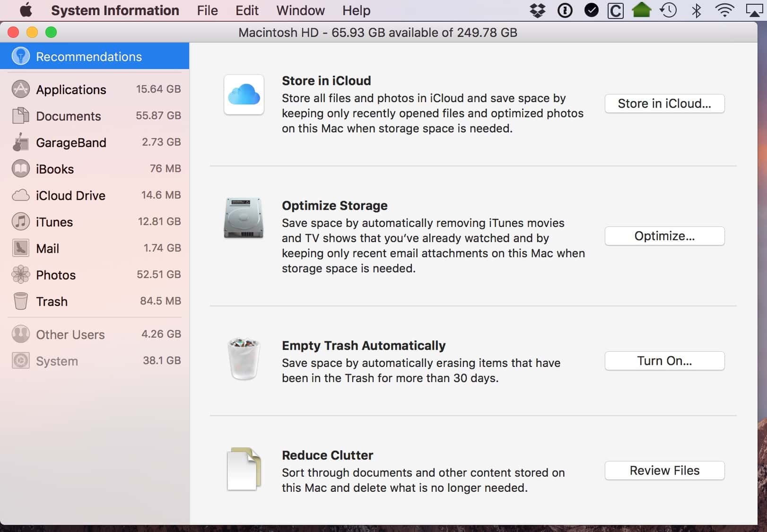The height and width of the screenshot is (532, 767).
Task: Select the Applications category label
Action: point(71,89)
